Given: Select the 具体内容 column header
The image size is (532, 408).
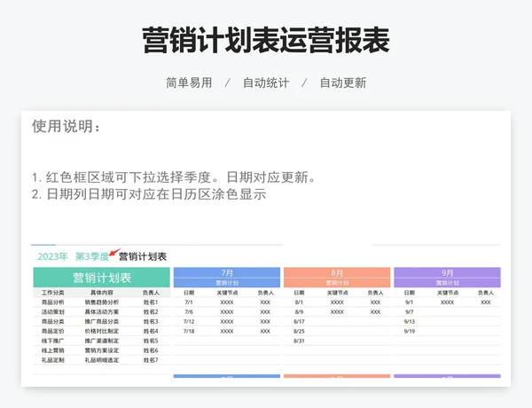Looking at the screenshot, I should pos(102,293).
